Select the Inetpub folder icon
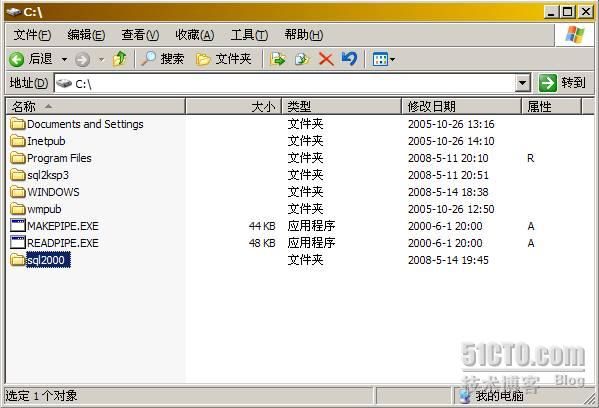Viewport: 599px width, 408px height. [18, 141]
